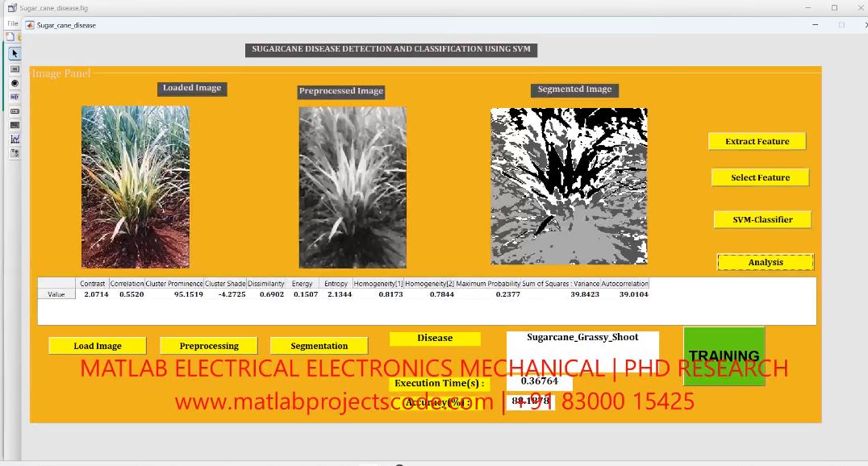Click the Segmented Image thumbnail
868x466 pixels.
click(x=569, y=186)
